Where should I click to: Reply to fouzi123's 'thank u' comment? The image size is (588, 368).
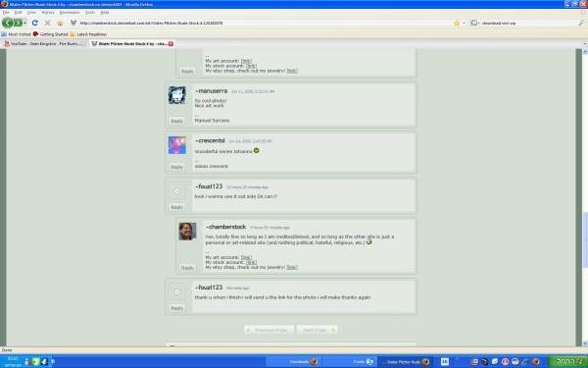point(177,308)
